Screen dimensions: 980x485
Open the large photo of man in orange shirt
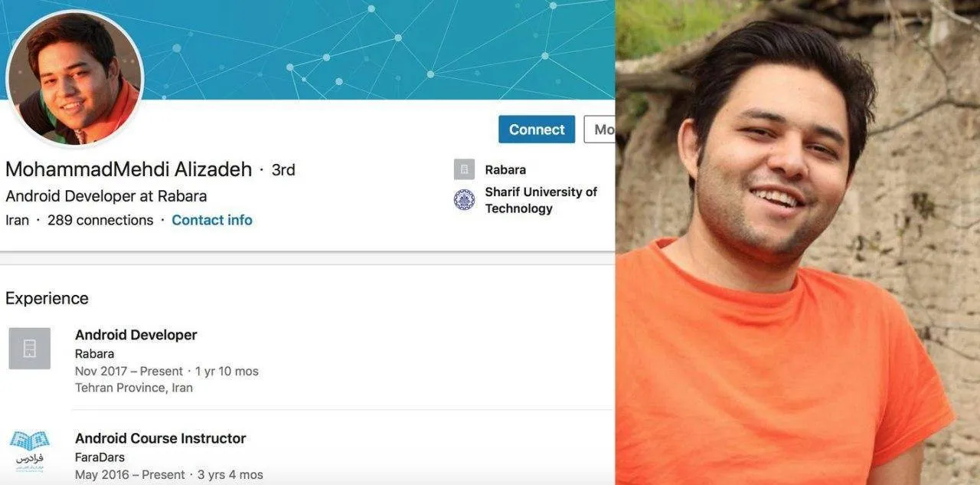click(798, 242)
